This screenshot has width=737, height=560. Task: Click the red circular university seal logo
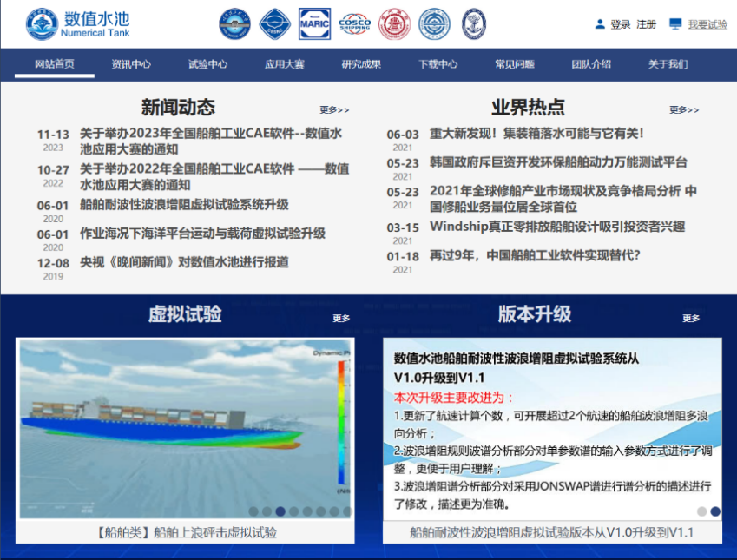[394, 24]
